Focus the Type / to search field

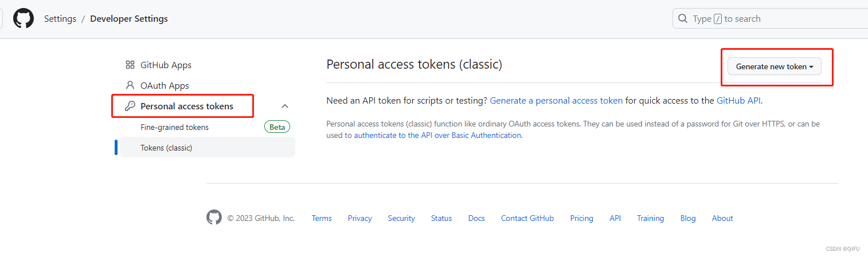[774, 19]
